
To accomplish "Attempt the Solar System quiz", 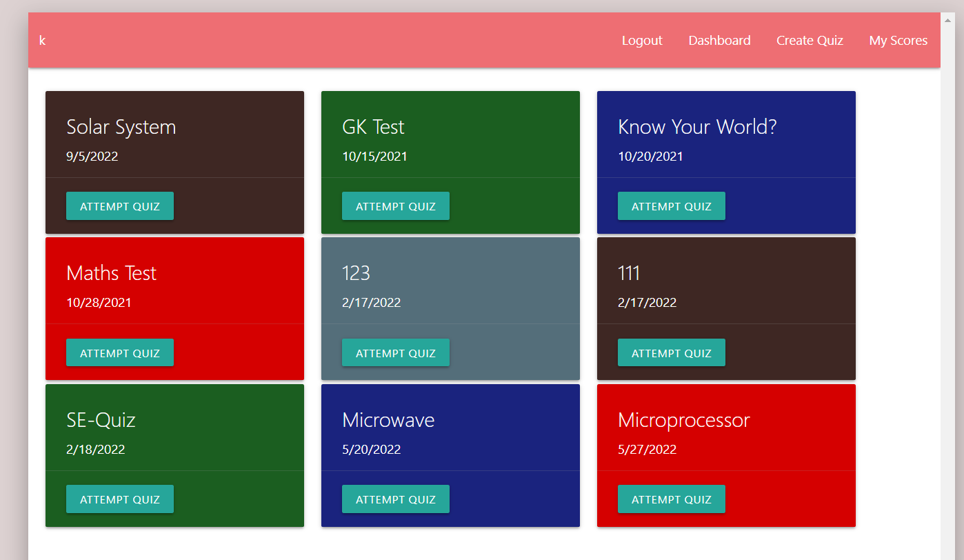I will pos(120,206).
